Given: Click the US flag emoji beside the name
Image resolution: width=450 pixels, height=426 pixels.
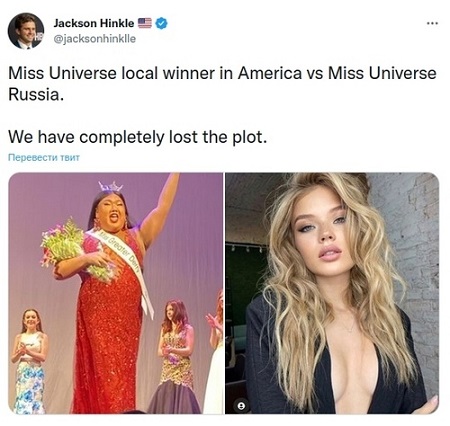Looking at the screenshot, I should pyautogui.click(x=145, y=23).
